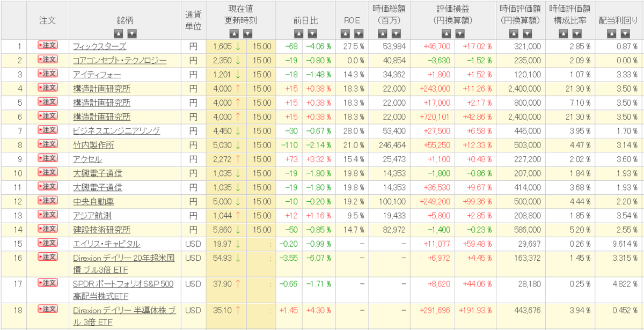Click 注文 button for SPDR ETF row
This screenshot has height=330, width=644.
[x=47, y=282]
